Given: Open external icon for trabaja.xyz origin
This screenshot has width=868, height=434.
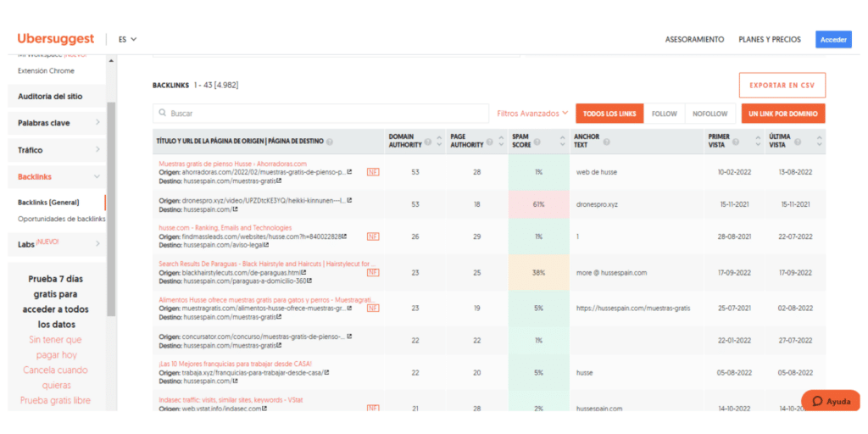Looking at the screenshot, I should [x=327, y=373].
